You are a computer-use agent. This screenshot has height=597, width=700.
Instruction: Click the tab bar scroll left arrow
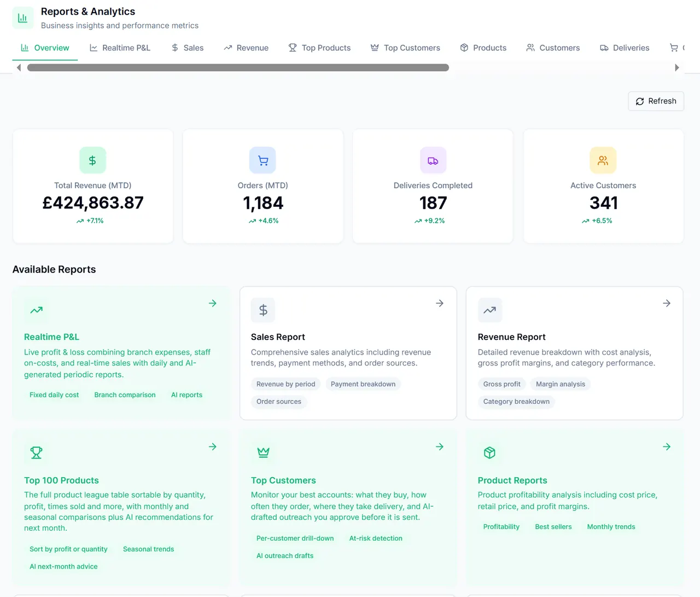[x=19, y=68]
